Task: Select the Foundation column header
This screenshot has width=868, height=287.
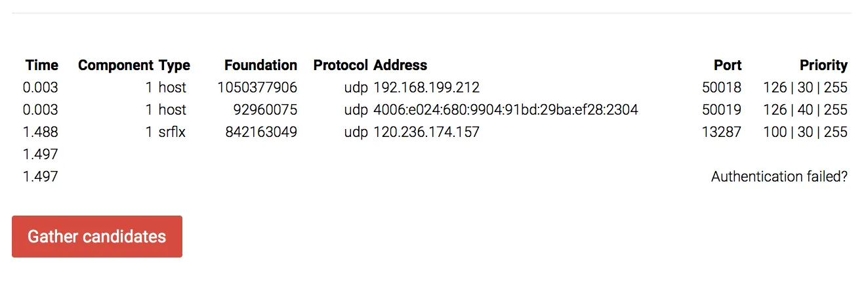Action: pyautogui.click(x=260, y=65)
